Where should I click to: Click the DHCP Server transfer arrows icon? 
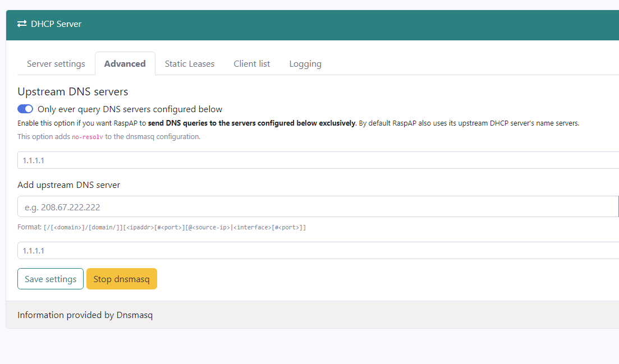(21, 24)
